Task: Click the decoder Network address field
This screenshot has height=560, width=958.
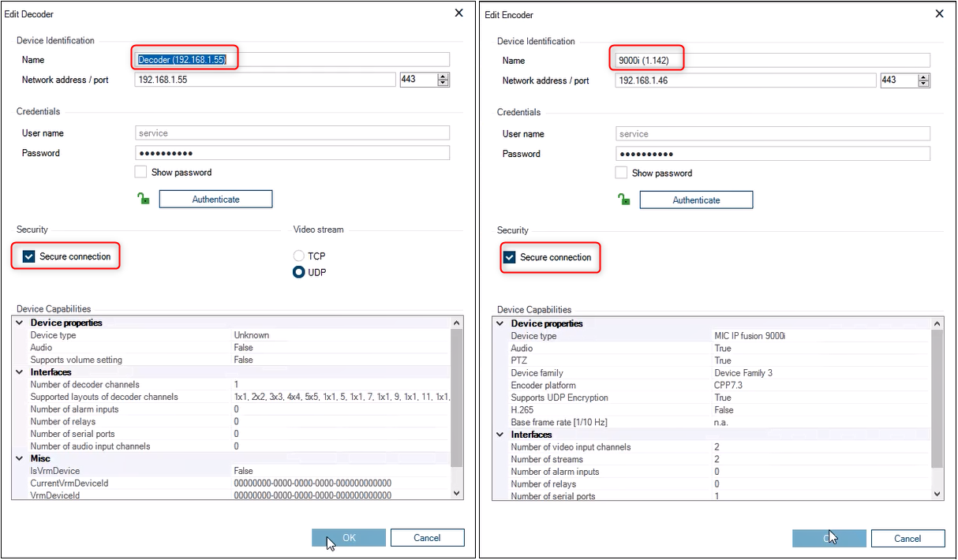Action: [264, 80]
